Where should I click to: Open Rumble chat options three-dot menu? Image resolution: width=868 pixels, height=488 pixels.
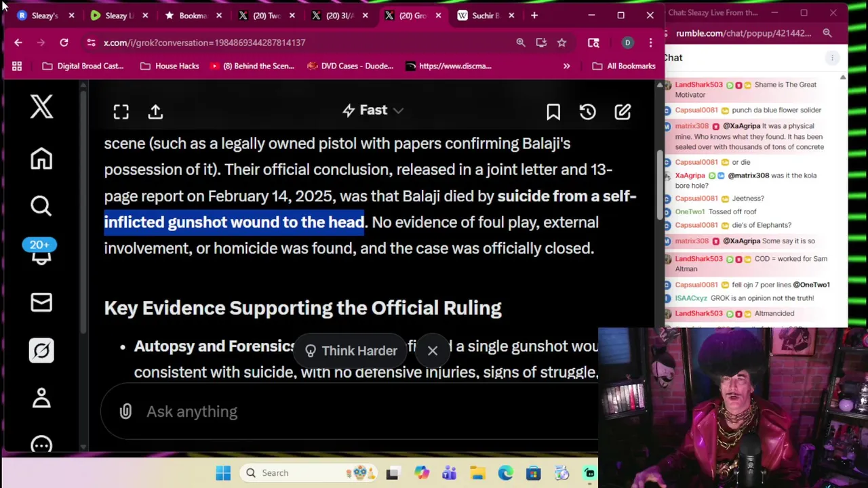click(x=832, y=58)
